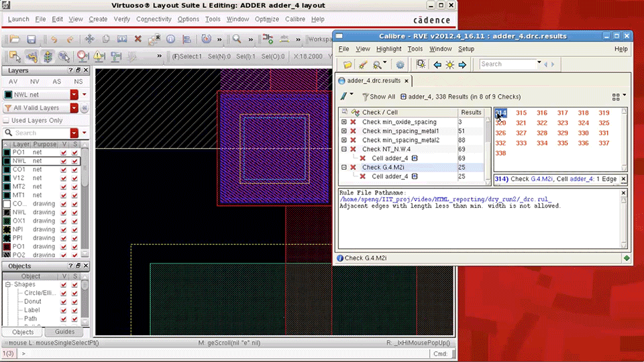
Task: Toggle selectability checkbox for Label object
Action: (x=74, y=310)
